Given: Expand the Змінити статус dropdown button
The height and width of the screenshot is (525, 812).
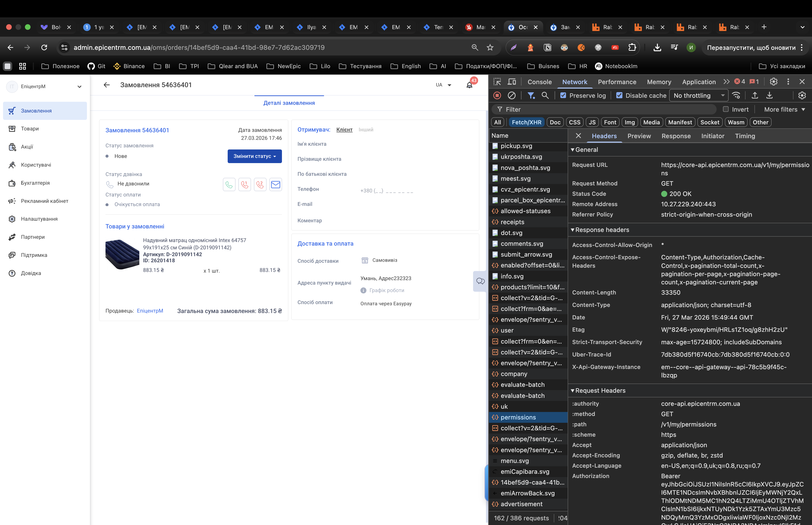Looking at the screenshot, I should pos(254,156).
